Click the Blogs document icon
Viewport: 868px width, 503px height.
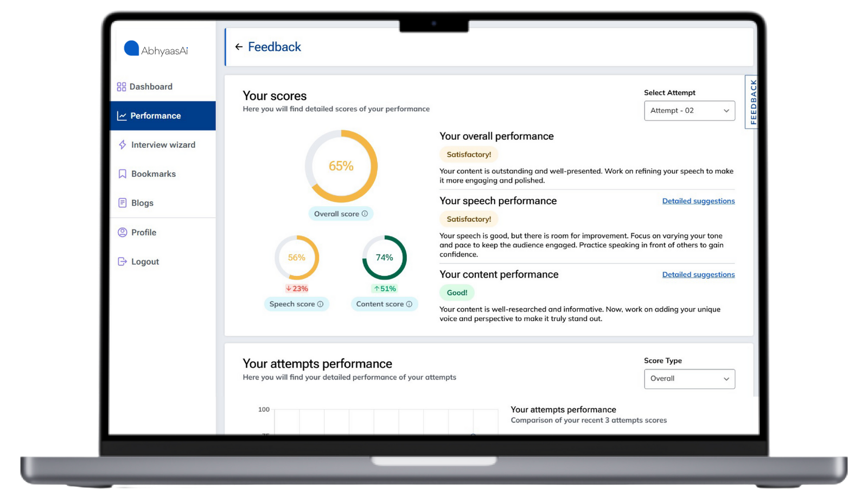(x=123, y=203)
